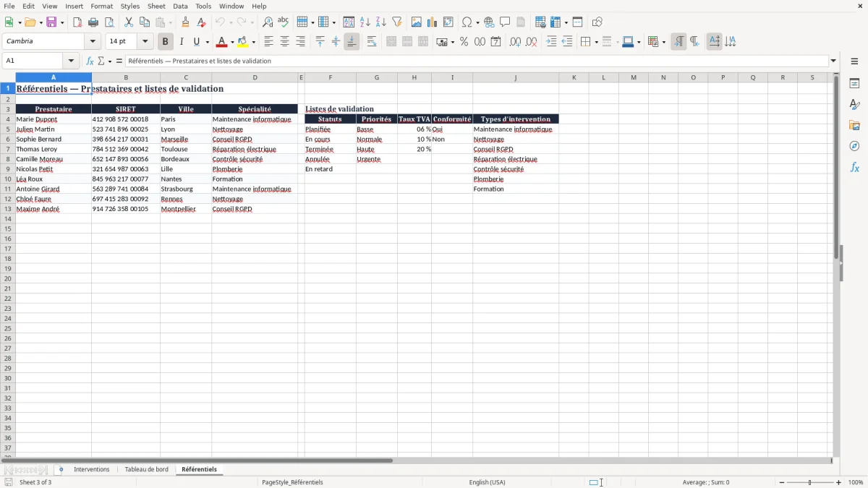Click the Copy icon
868x488 pixels.
[145, 22]
